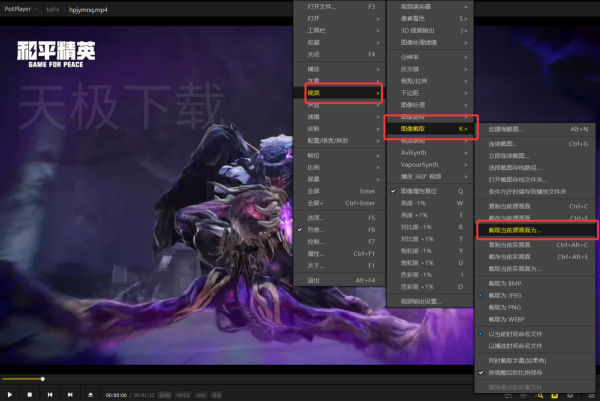Expand the 滤镜 submenu
600x401 pixels.
click(340, 117)
